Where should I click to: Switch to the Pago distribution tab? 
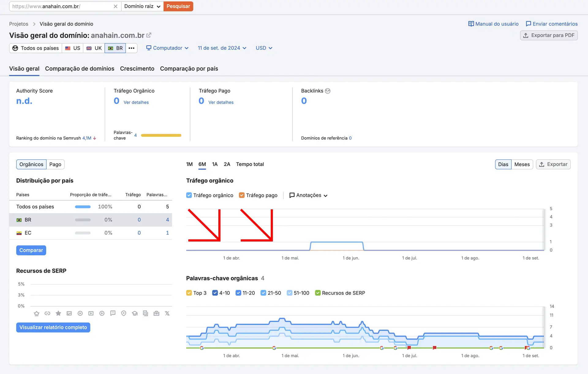(x=55, y=164)
